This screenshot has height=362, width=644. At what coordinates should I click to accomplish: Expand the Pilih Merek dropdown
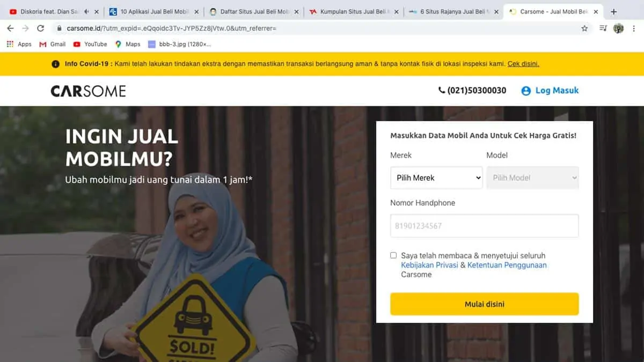pos(436,178)
